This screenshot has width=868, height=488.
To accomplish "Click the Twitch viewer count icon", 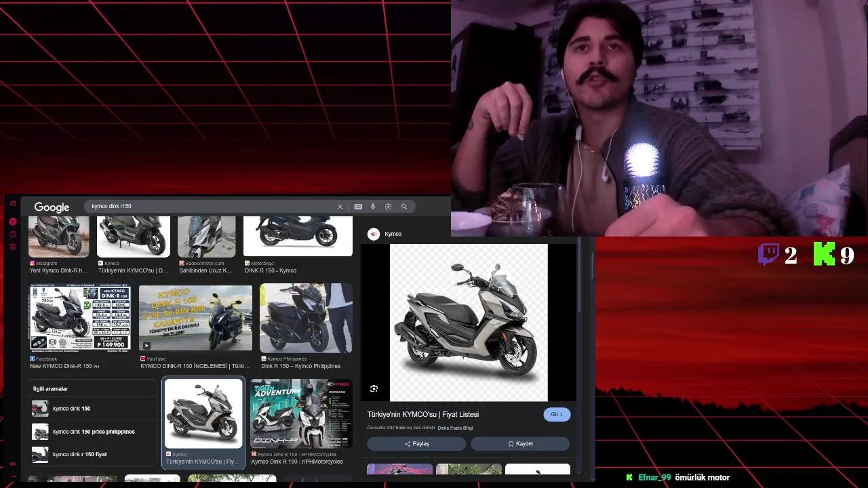I will [768, 255].
